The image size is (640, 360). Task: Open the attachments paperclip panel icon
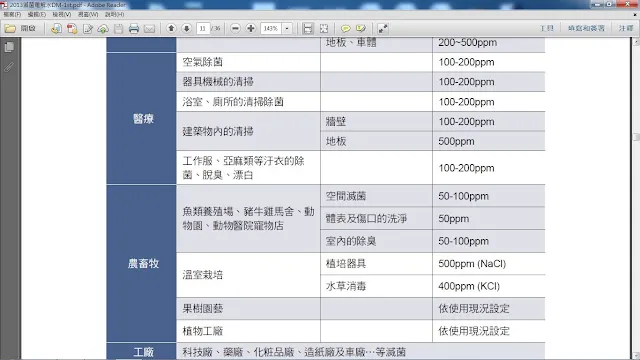pyautogui.click(x=9, y=67)
